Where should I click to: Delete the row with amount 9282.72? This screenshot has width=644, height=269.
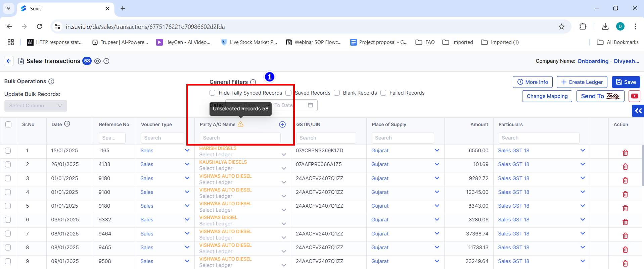625,180
